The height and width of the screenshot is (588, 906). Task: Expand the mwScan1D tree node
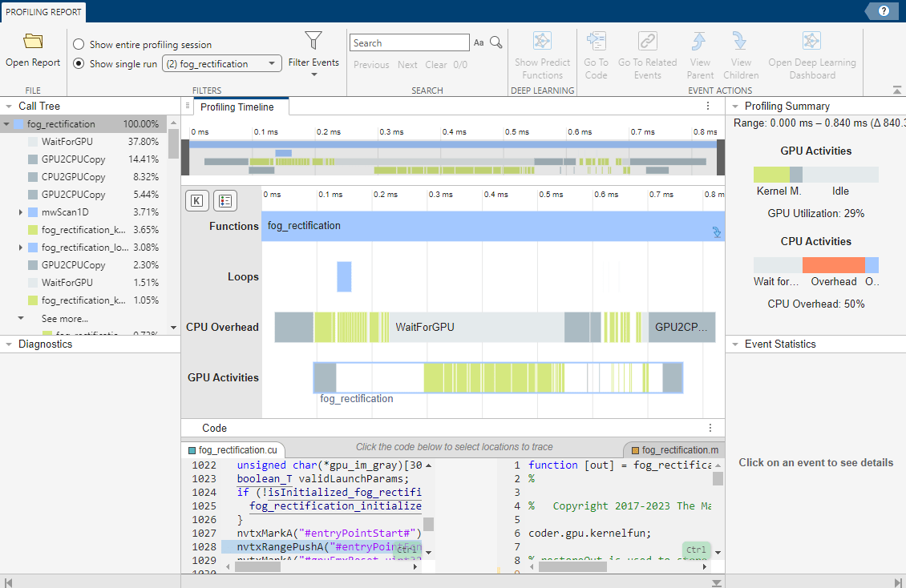[20, 212]
